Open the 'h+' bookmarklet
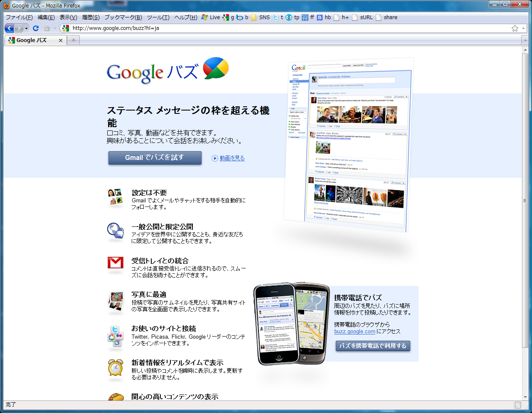Viewport: 532px width, 413px height. coord(342,17)
